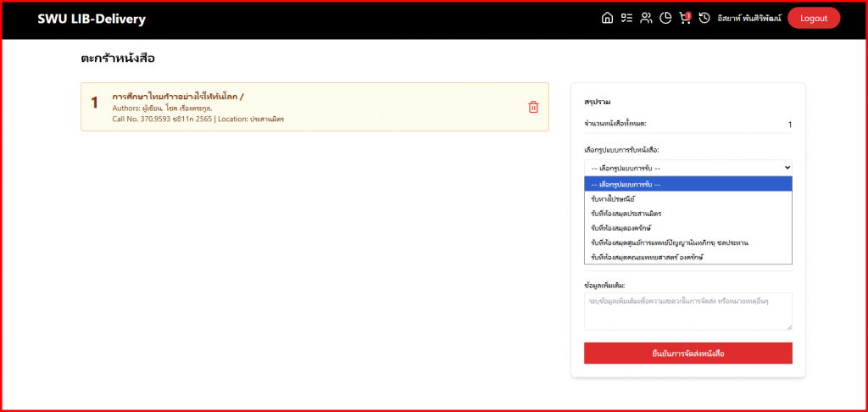Click the book title "การศึกษาไทยก้าวอย่างไรให้ทันโลก"
The image size is (868, 412).
click(x=178, y=97)
